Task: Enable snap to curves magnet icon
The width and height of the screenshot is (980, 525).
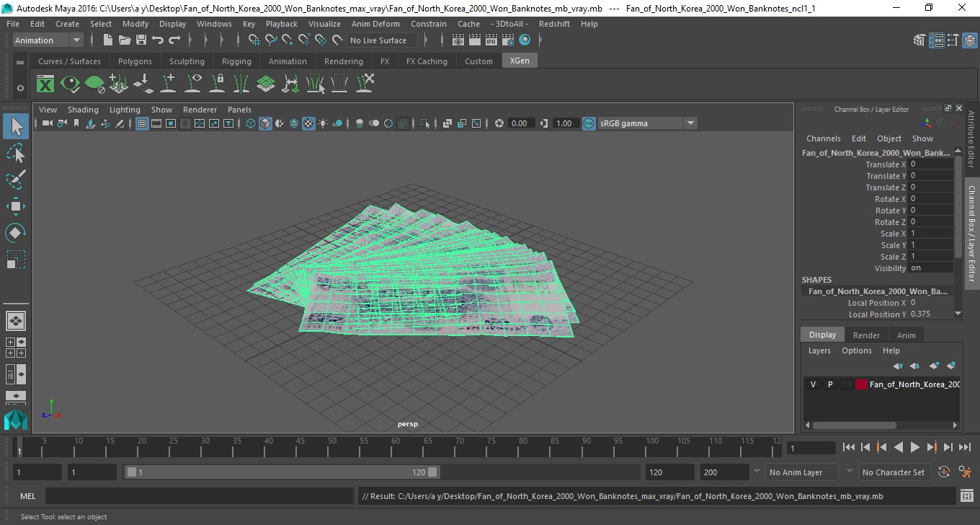Action: [x=271, y=40]
